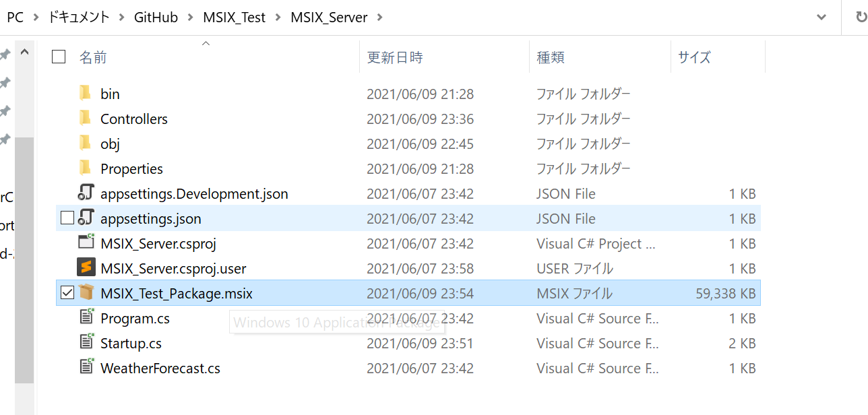
Task: Select MSIX_Server.csproj.user file name
Action: click(173, 268)
